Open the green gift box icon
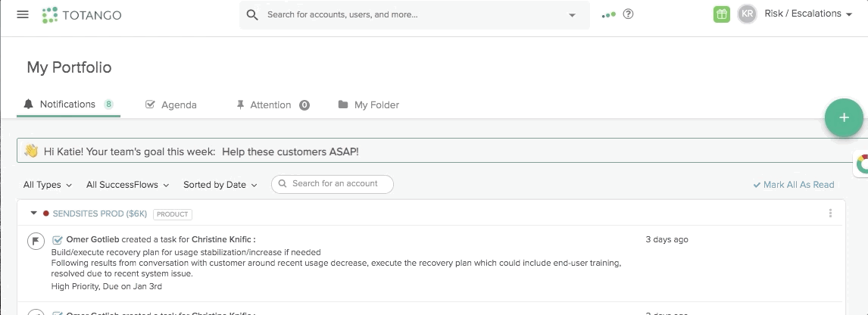 pos(721,14)
